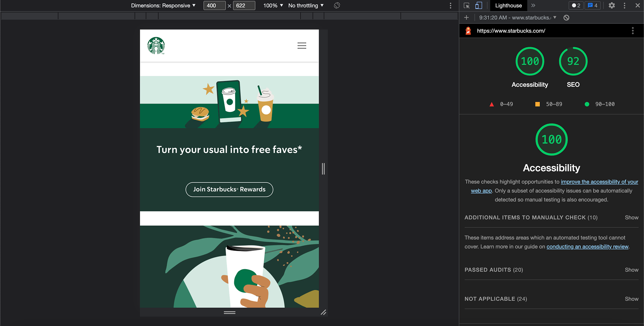Click 'Turn your usual into free faves*' heading
Viewport: 644px width, 326px height.
coord(229,150)
